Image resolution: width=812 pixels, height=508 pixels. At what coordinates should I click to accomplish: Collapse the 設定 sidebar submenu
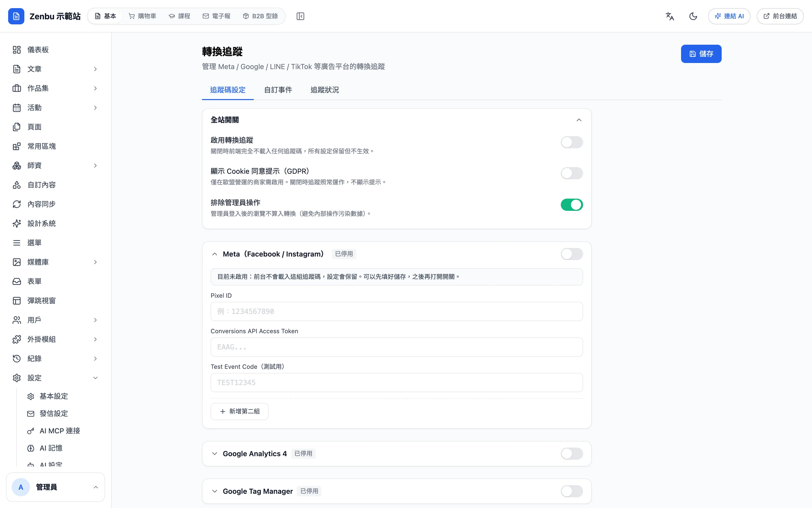click(95, 378)
